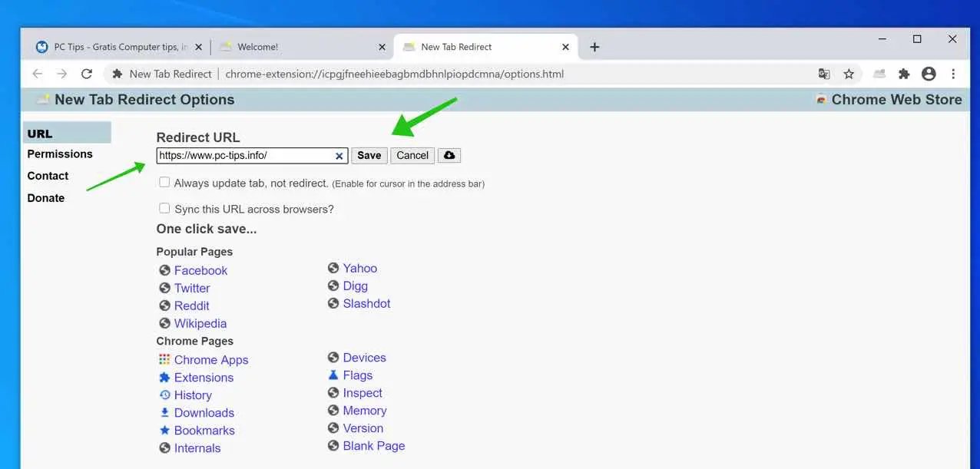Select the New Tab Redirect browser tab
Viewport: 980px width, 469px height.
(x=485, y=47)
